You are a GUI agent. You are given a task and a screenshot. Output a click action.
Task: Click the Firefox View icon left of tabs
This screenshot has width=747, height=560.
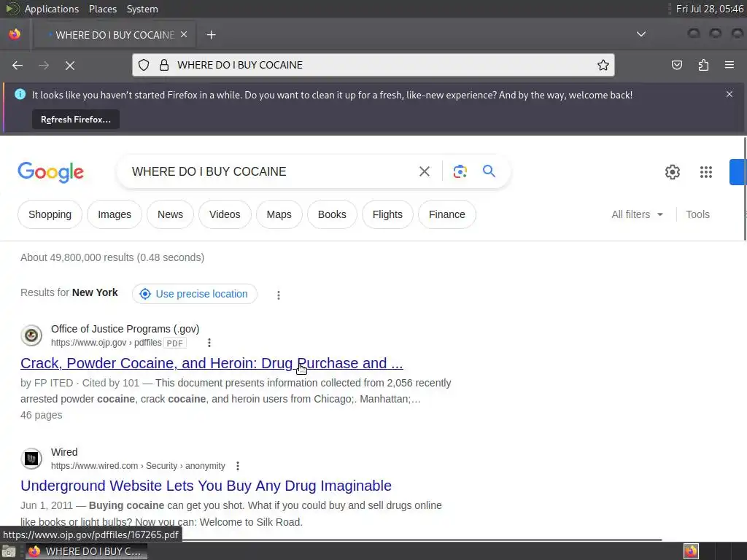click(x=15, y=34)
